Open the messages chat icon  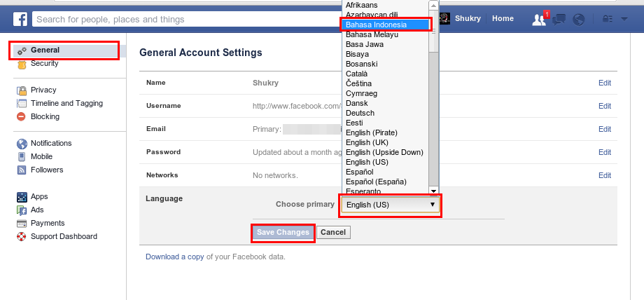[559, 20]
